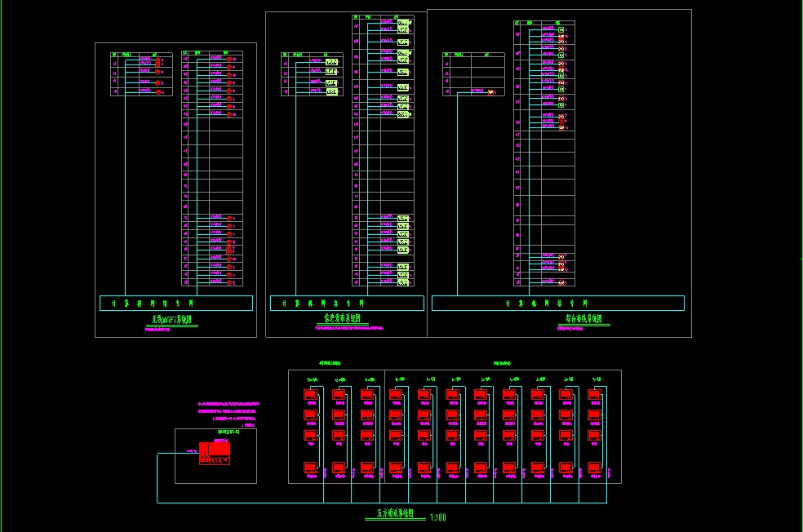Select the 1:100 scale annotation
This screenshot has height=532, width=803.
pos(437,517)
